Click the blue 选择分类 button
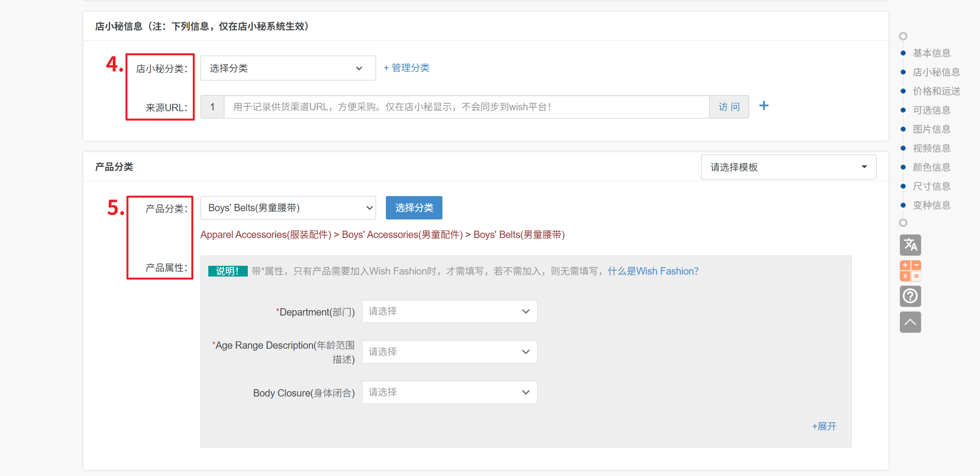This screenshot has width=980, height=476. 414,208
